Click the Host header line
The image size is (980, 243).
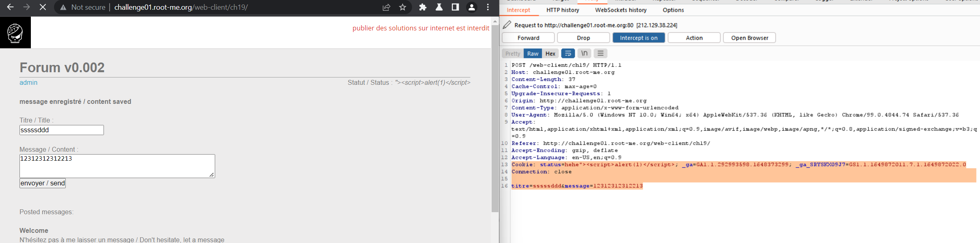(x=563, y=72)
